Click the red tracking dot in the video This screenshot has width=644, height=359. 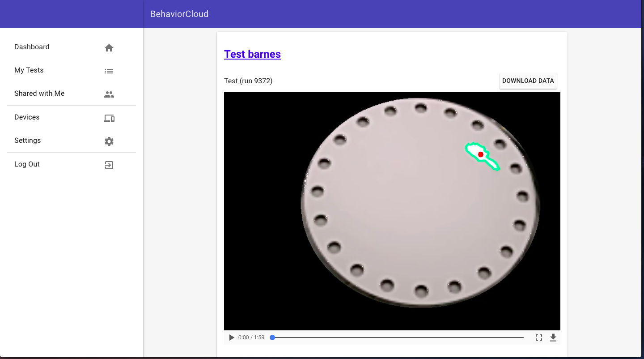[x=481, y=154]
